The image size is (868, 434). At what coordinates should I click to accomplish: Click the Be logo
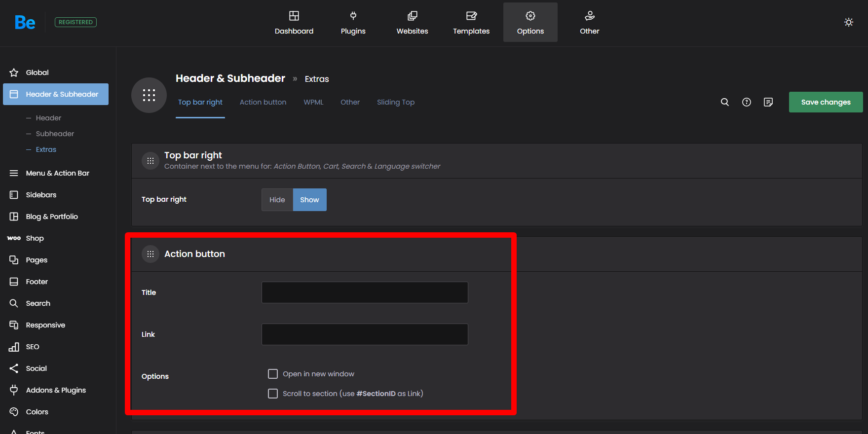[25, 22]
